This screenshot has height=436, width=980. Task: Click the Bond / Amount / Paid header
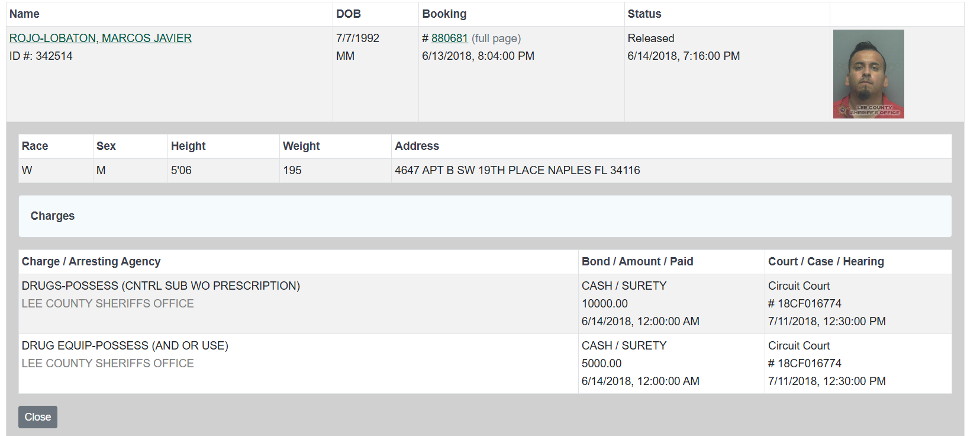tap(637, 261)
